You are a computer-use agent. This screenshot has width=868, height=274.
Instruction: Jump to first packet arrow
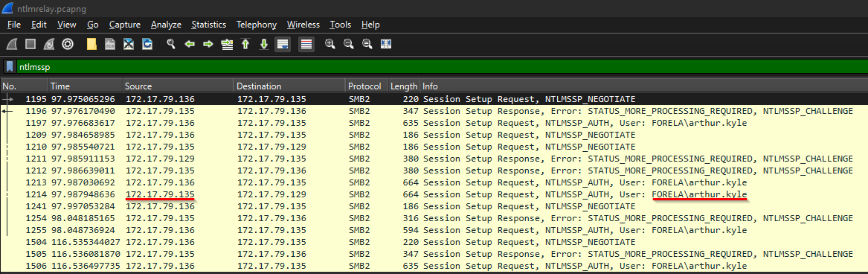click(x=245, y=44)
